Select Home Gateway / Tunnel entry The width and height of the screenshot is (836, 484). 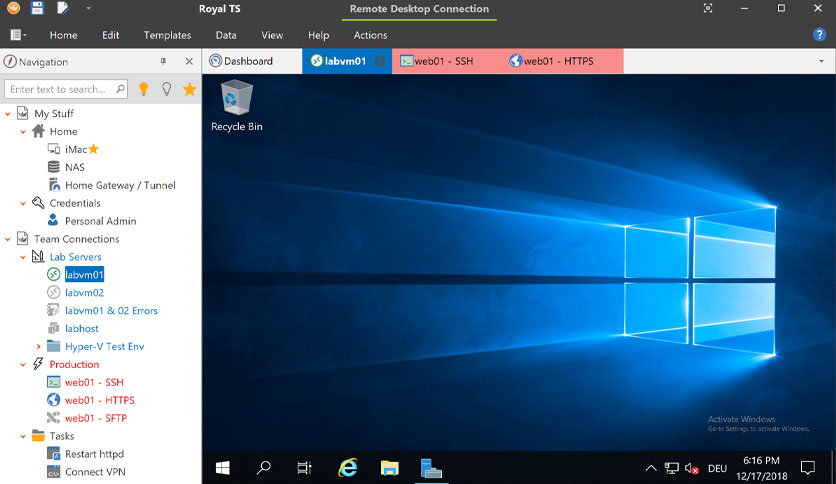tap(120, 185)
